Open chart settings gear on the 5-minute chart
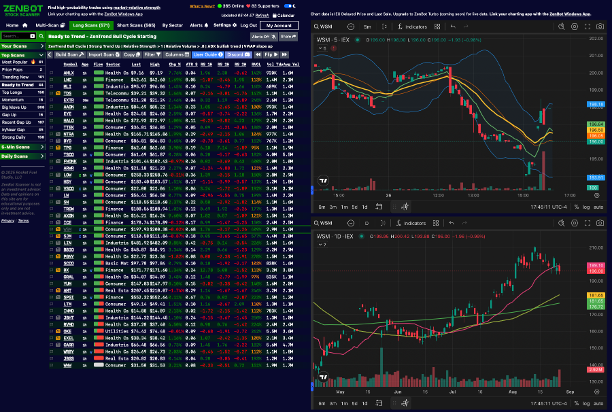612x412 pixels. point(575,27)
